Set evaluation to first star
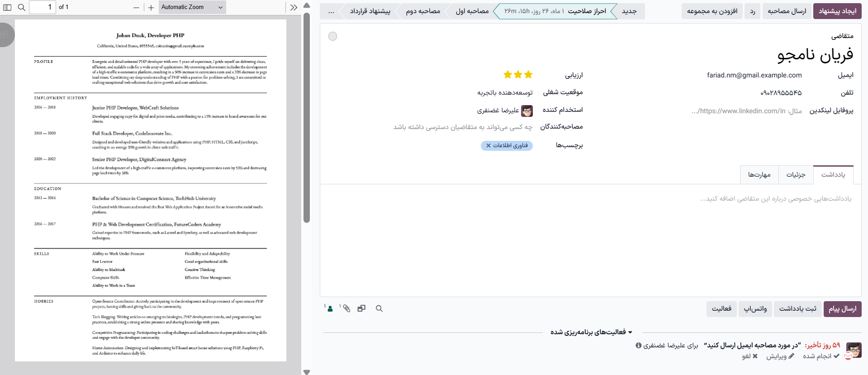 tap(528, 75)
